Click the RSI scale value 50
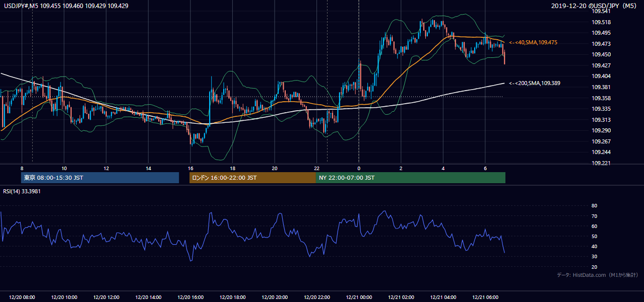Viewport: 644px width, 302px height. pyautogui.click(x=594, y=236)
